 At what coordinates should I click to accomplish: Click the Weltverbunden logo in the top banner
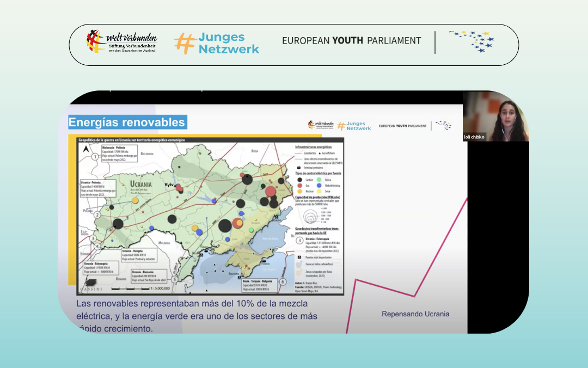[x=121, y=41]
